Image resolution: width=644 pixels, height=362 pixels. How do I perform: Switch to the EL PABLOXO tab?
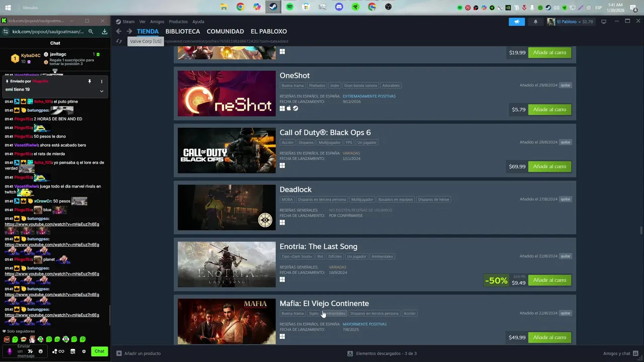(269, 31)
